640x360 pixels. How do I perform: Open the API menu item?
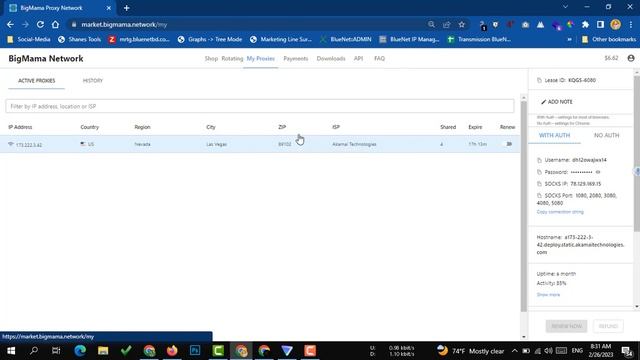tap(358, 58)
